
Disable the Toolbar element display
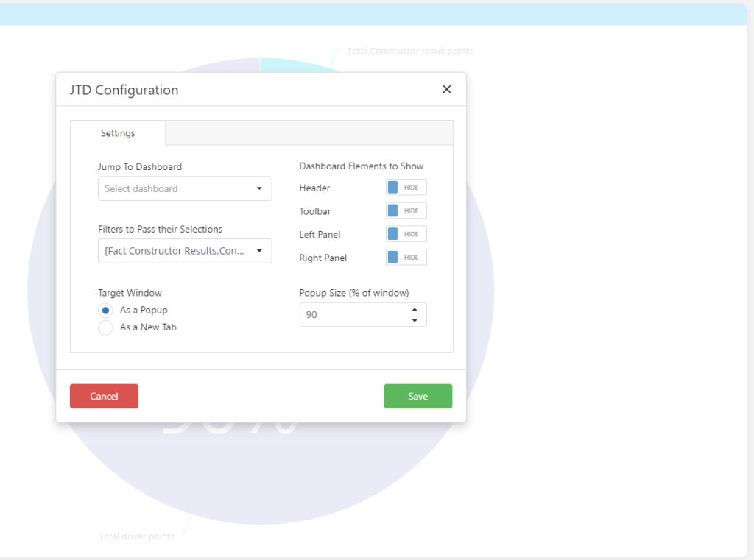(x=406, y=210)
